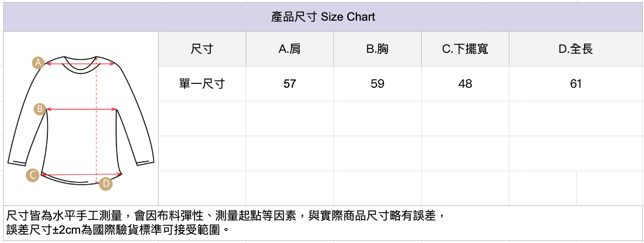Click the circular A marker on the shoulder
This screenshot has height=243, width=644.
pos(38,63)
